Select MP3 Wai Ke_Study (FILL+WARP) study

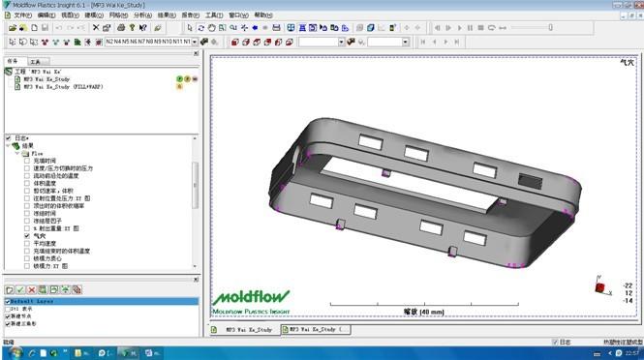63,87
